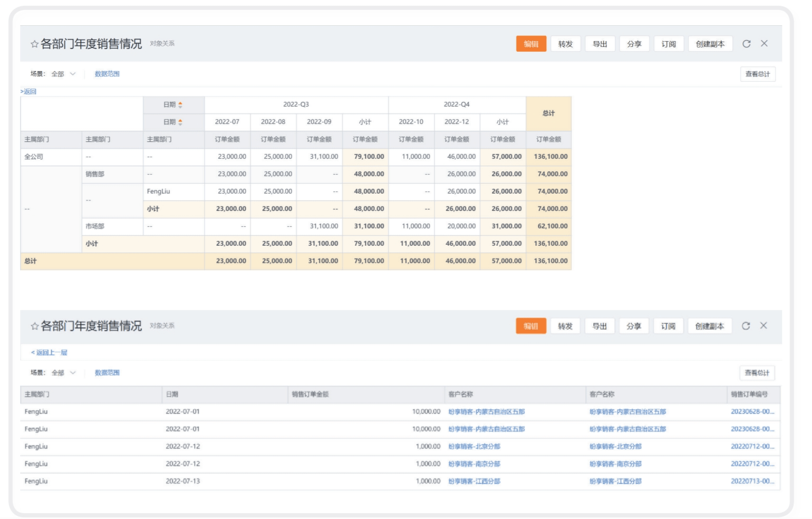Click 创建副本 in the detail list report toolbar
Screen dimensions: 812x519
click(x=710, y=326)
